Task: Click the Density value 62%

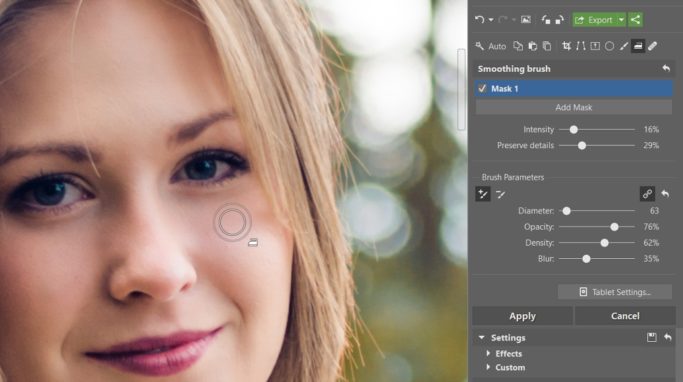Action: (651, 243)
